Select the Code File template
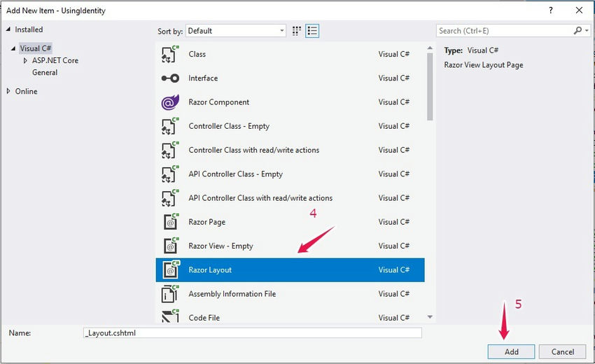The width and height of the screenshot is (595, 364). click(x=290, y=315)
